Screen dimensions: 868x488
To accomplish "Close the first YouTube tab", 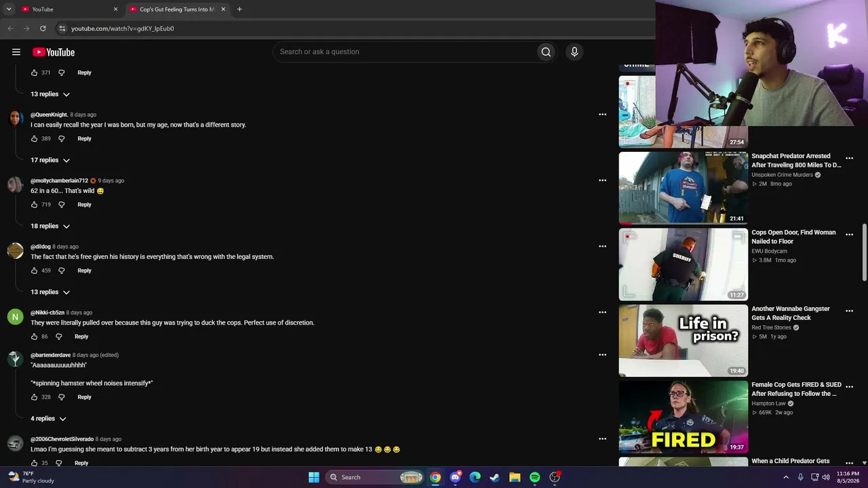I will [x=115, y=9].
